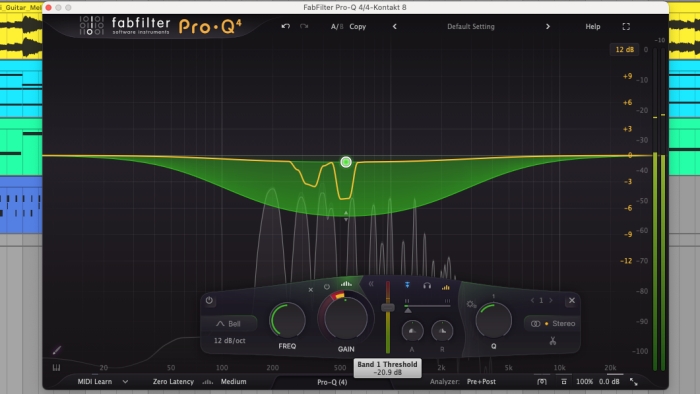The width and height of the screenshot is (700, 394).
Task: Toggle band 1 power button
Action: click(209, 300)
